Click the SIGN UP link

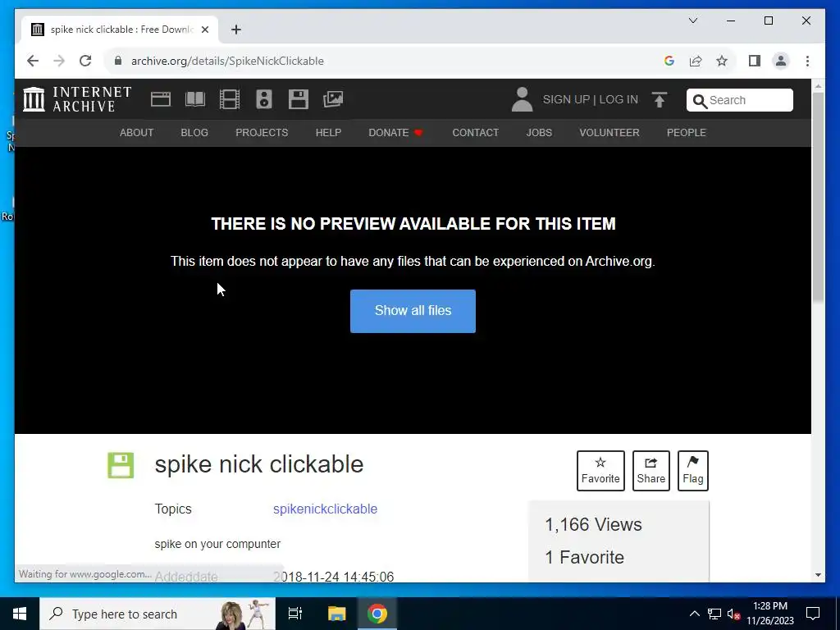[566, 99]
